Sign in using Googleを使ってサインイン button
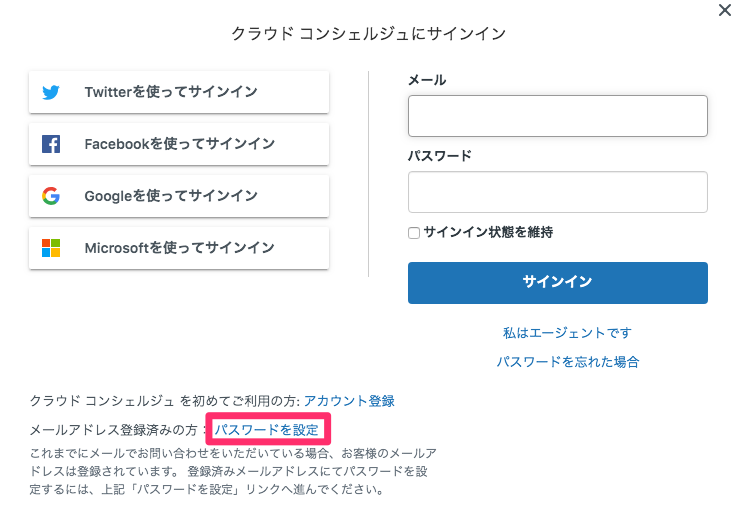Viewport: 739px width, 518px height. click(179, 196)
